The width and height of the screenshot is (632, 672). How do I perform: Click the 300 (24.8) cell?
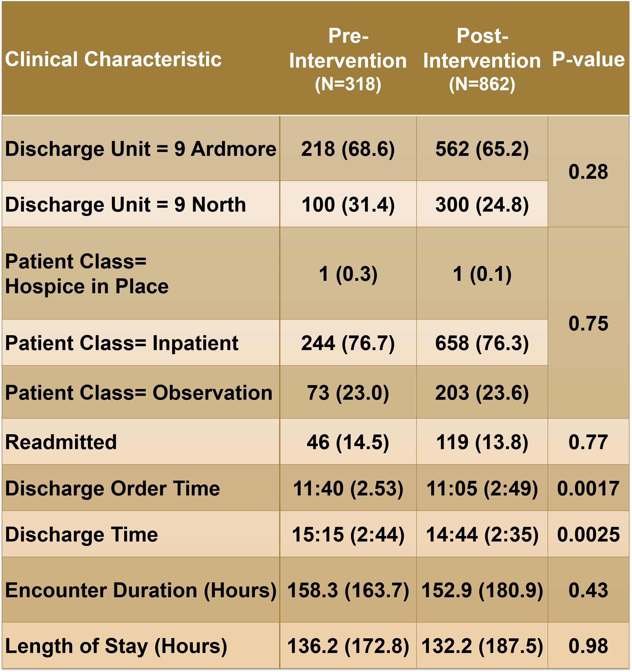[x=482, y=204]
